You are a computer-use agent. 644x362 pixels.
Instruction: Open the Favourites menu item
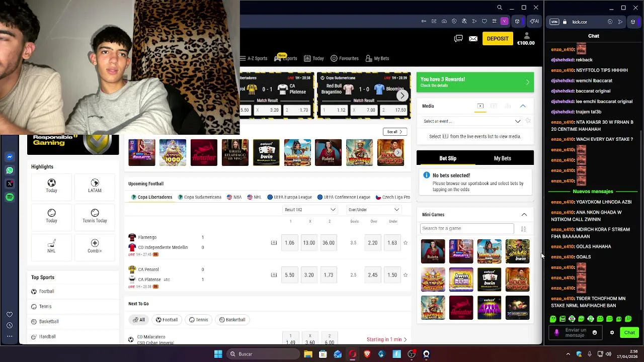[345, 58]
